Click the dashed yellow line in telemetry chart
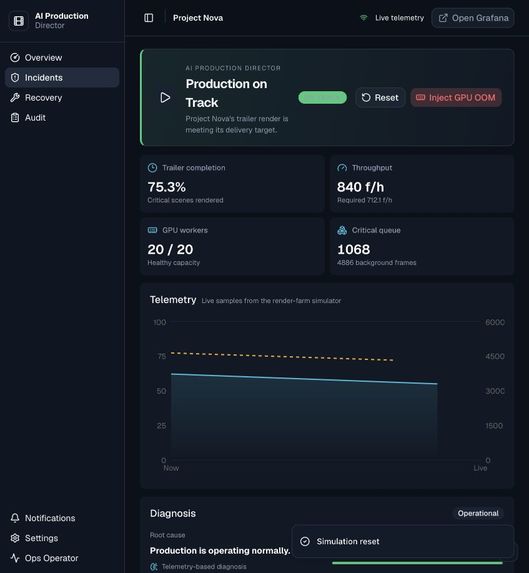 [282, 356]
